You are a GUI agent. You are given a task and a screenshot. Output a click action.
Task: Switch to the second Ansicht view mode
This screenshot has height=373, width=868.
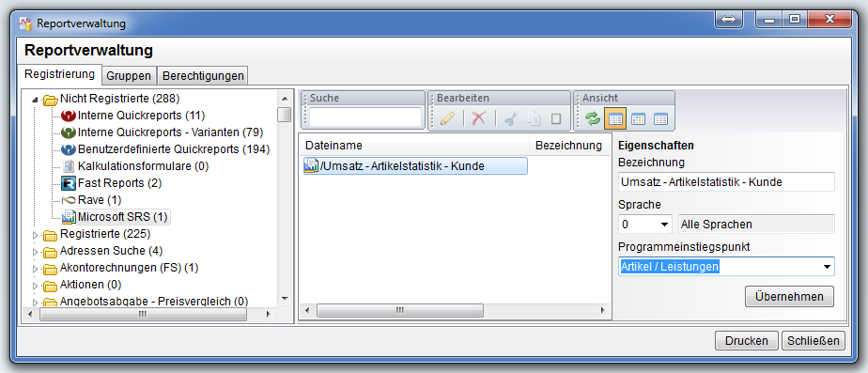click(x=638, y=118)
